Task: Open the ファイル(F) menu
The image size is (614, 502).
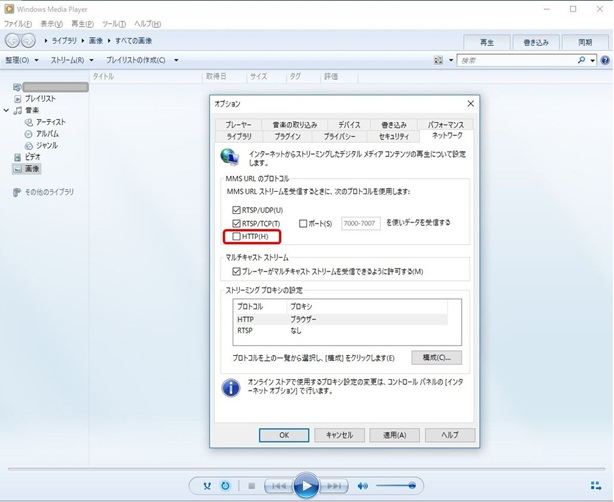Action: point(18,24)
